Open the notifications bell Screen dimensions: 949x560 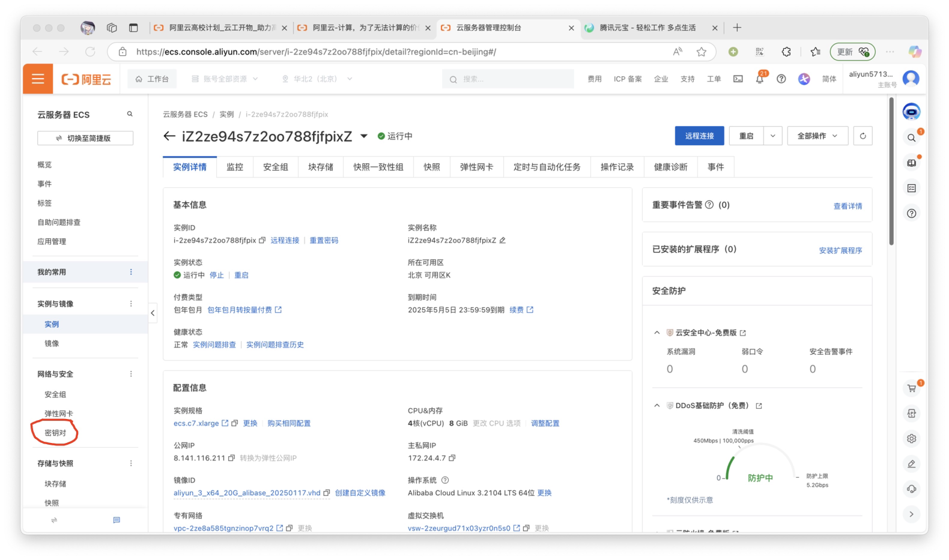tap(760, 79)
